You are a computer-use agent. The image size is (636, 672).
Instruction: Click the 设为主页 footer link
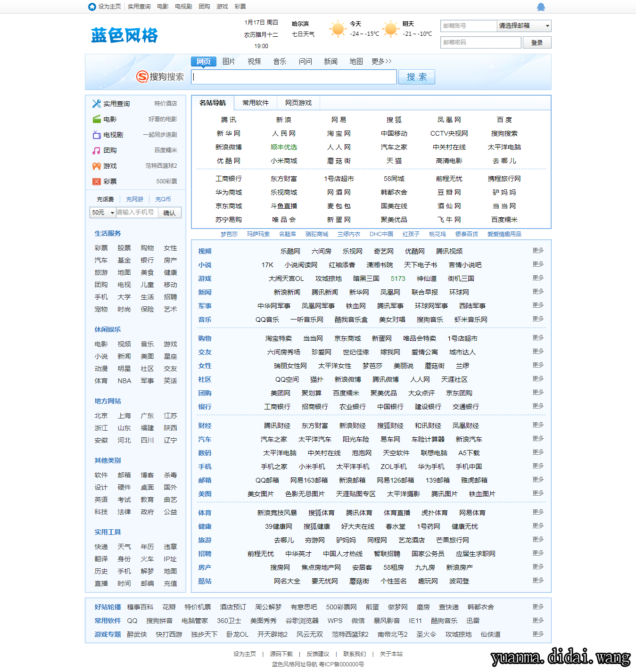[x=245, y=654]
